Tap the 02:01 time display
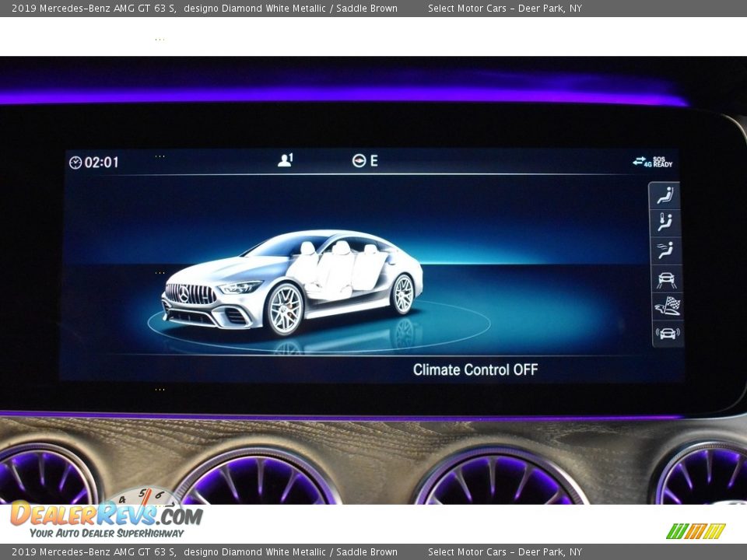747x560 pixels. (101, 163)
